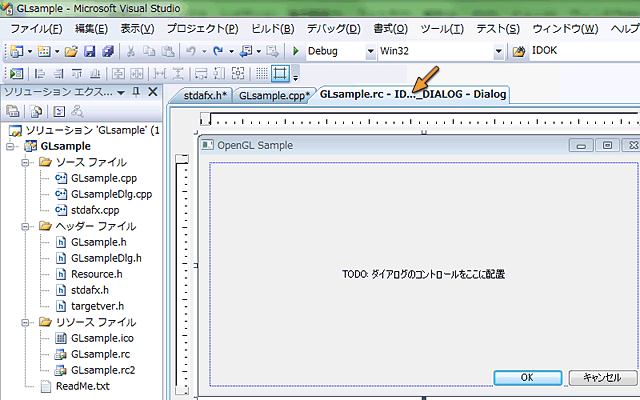The width and height of the screenshot is (640, 400).
Task: Click the View Code icon in Solution Explorer
Action: click(x=59, y=111)
